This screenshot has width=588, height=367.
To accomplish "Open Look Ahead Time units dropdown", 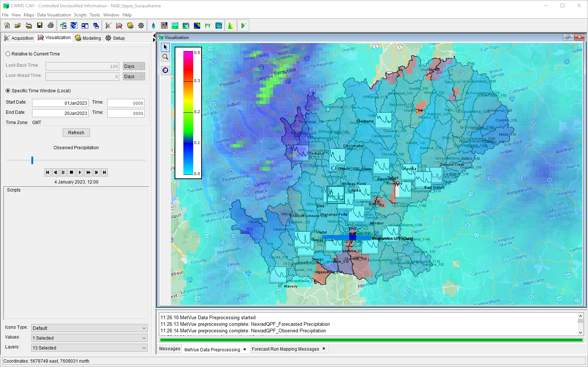I will pyautogui.click(x=134, y=76).
